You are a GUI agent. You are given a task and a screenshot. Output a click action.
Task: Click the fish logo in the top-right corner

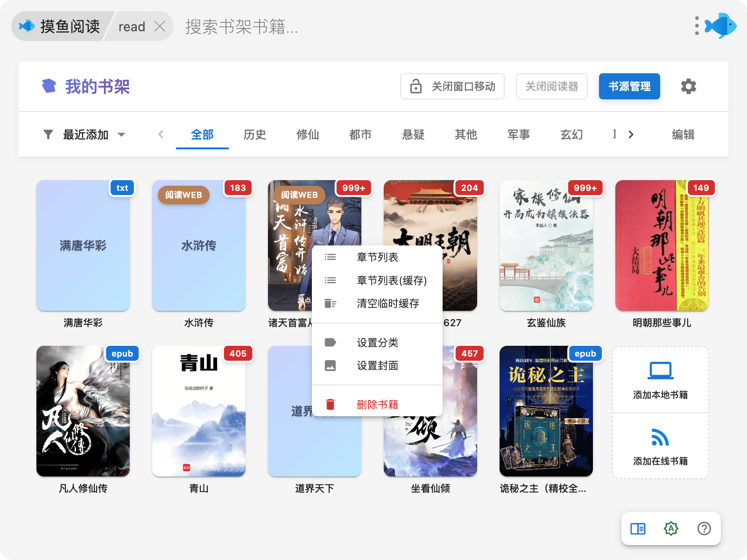click(721, 26)
